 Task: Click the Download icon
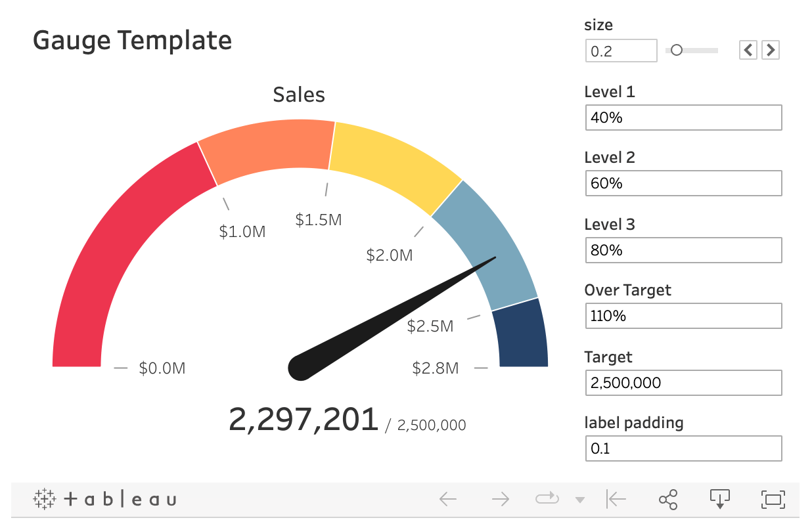(x=720, y=500)
